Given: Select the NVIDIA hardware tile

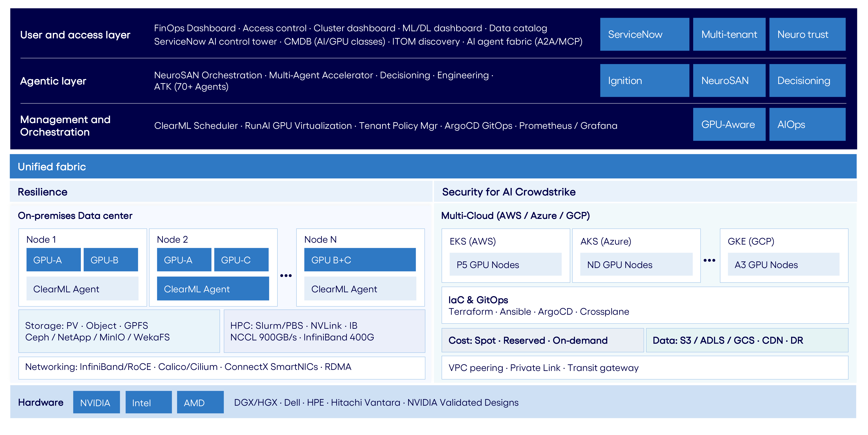Looking at the screenshot, I should tap(96, 402).
